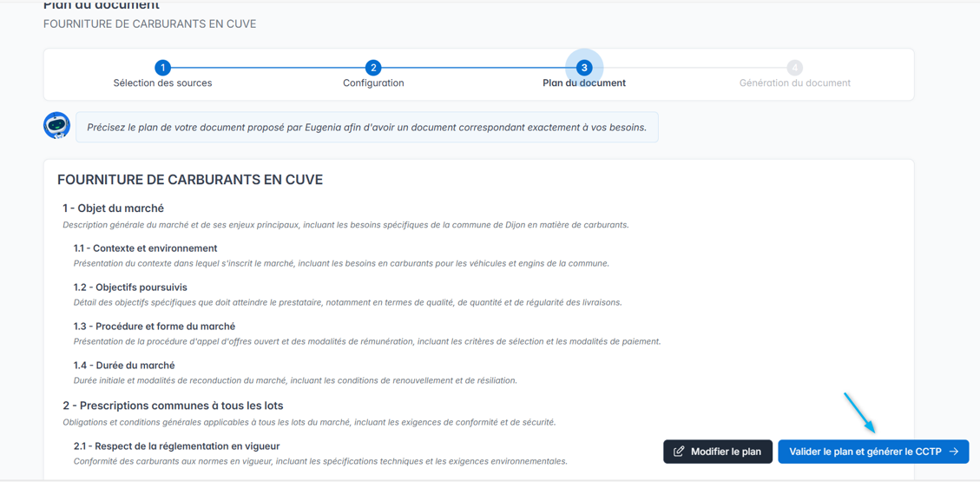Go to step 1 circle in stepper
The height and width of the screenshot is (482, 980).
point(162,68)
